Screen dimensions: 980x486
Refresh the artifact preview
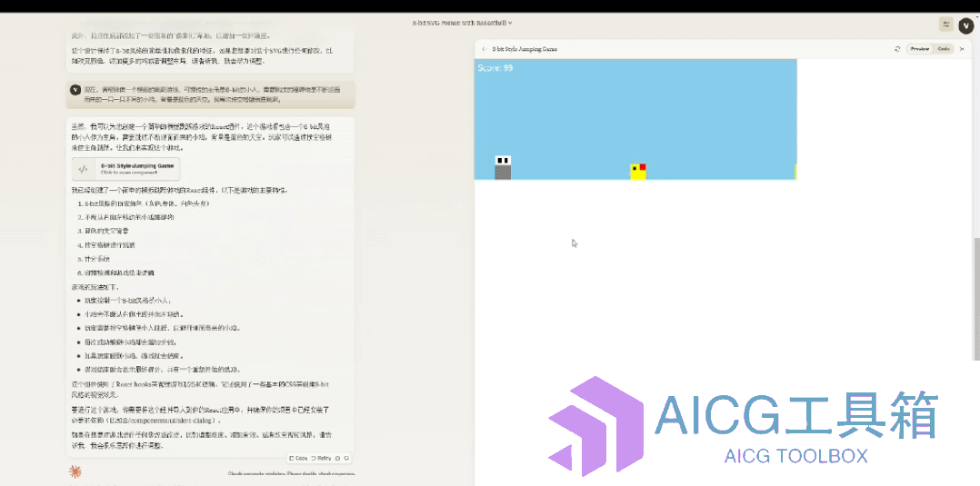[x=897, y=49]
